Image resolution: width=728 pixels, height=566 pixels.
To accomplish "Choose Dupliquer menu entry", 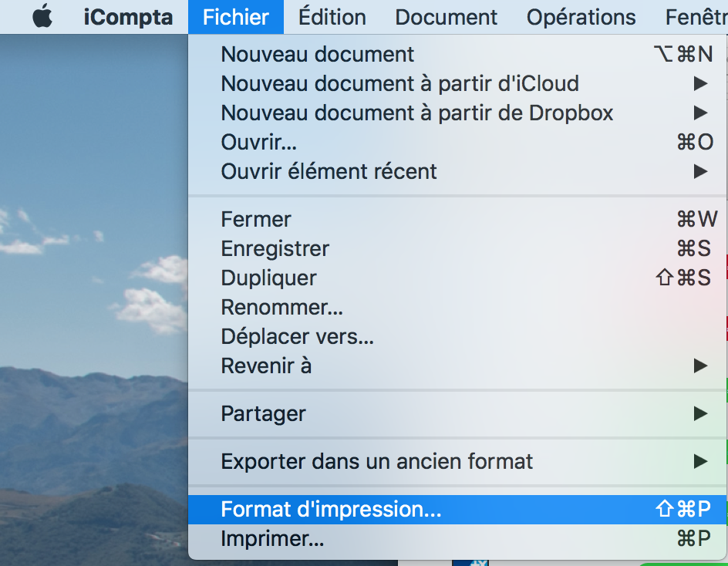I will [x=457, y=278].
